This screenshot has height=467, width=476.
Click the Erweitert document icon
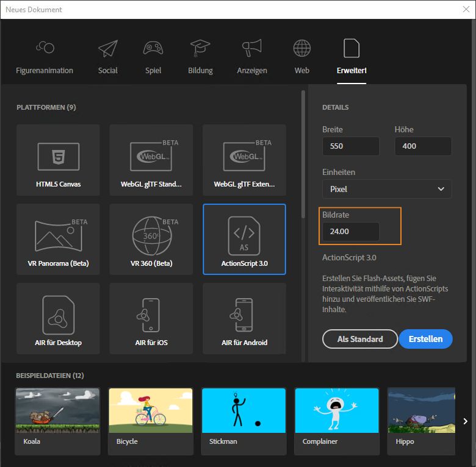[352, 48]
